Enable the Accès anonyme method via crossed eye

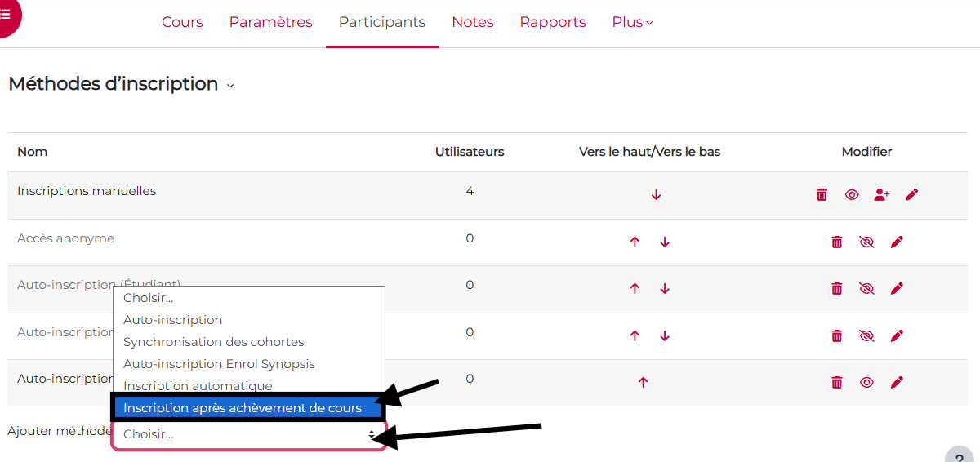point(866,242)
